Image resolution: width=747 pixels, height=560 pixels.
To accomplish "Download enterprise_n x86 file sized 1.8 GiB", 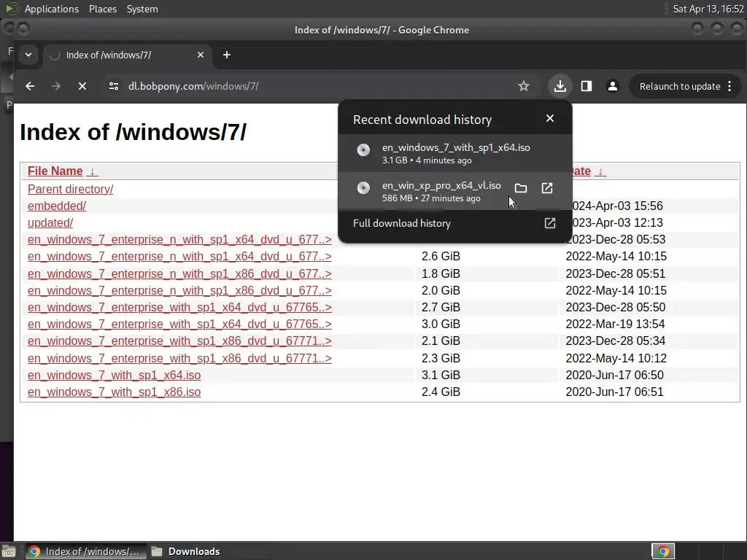I will (x=179, y=274).
